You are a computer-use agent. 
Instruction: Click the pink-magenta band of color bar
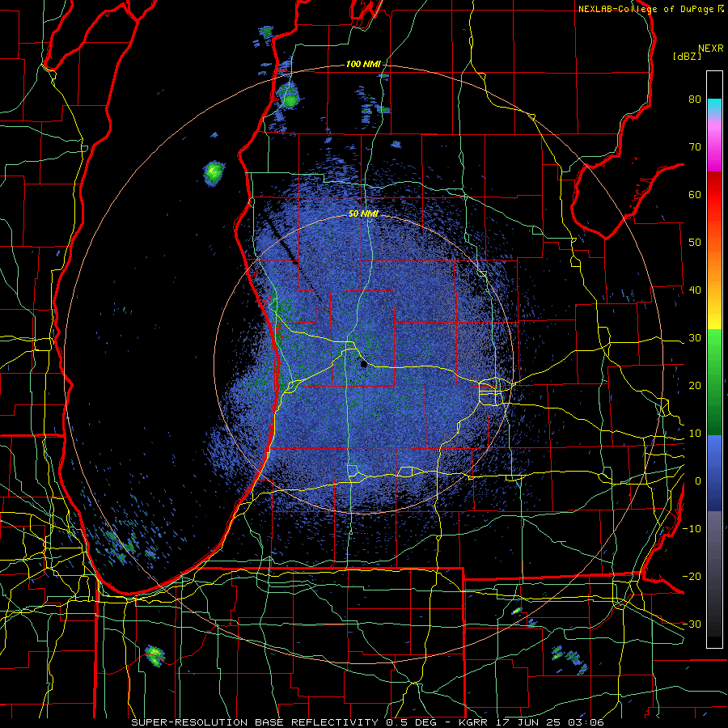coord(714,146)
